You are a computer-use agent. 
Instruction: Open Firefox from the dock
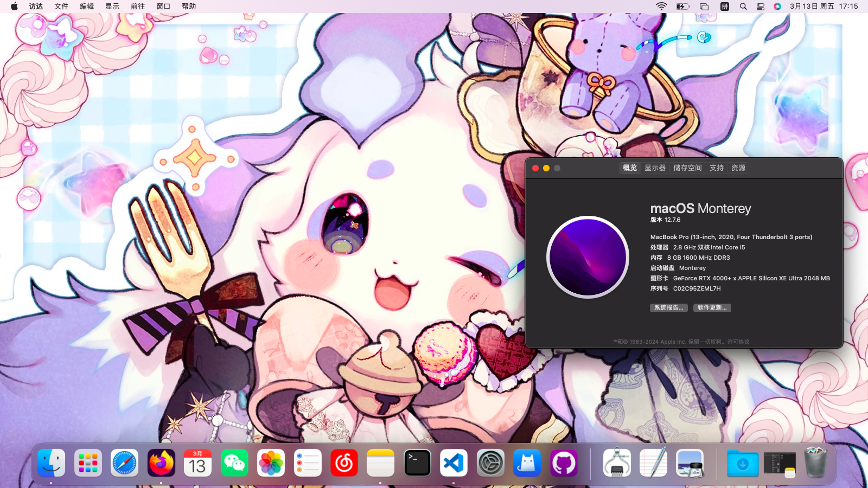coord(161,464)
